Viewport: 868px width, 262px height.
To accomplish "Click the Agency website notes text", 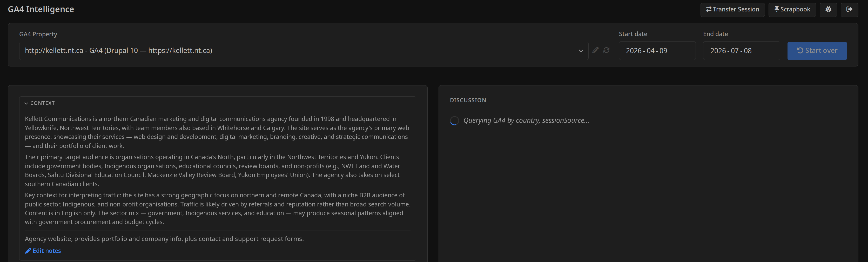I will point(164,239).
